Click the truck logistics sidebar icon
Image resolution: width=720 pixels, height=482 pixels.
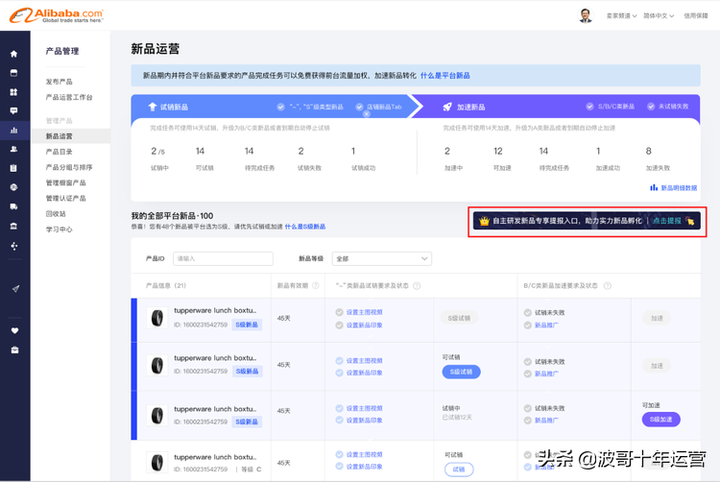(x=14, y=207)
